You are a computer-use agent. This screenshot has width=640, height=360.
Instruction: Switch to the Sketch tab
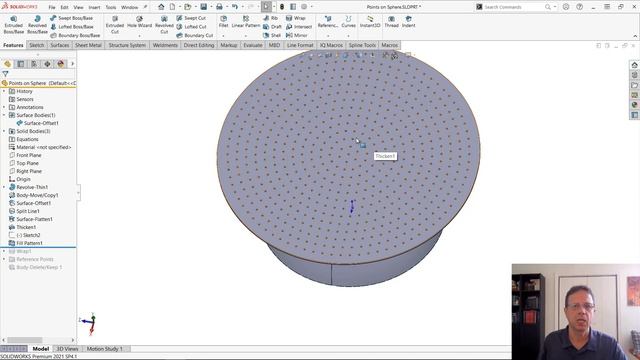point(36,45)
